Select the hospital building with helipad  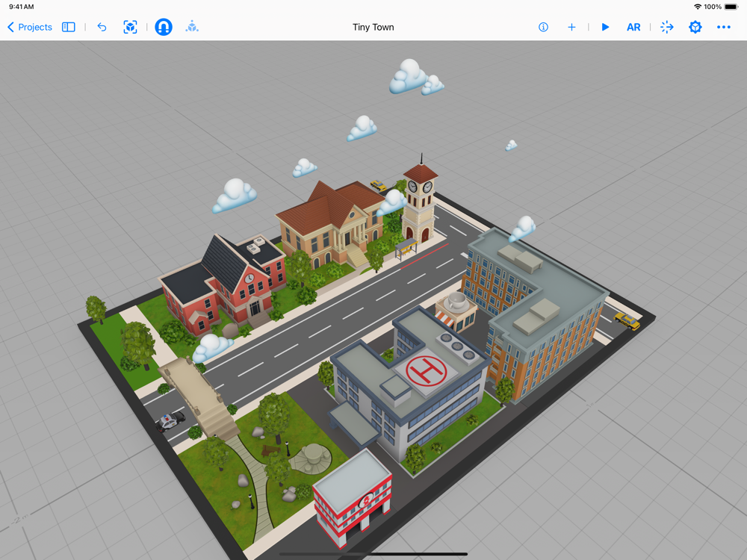(x=409, y=381)
